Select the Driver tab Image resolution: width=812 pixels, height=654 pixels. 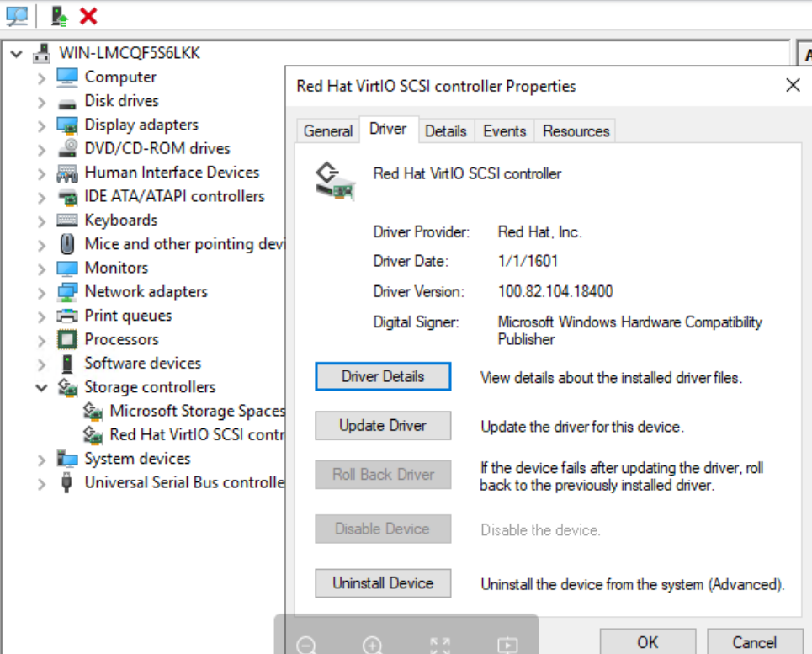tap(389, 129)
